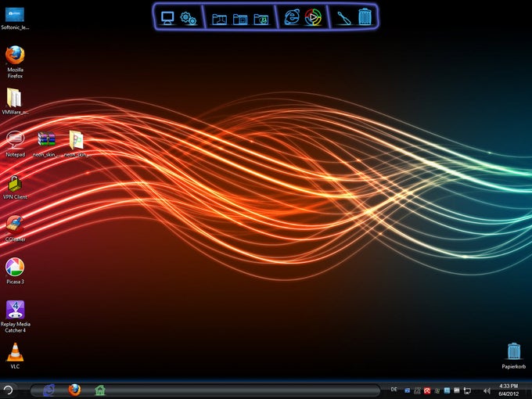Image resolution: width=532 pixels, height=399 pixels.
Task: Launch neon Internet Explorer from dock
Action: 292,17
